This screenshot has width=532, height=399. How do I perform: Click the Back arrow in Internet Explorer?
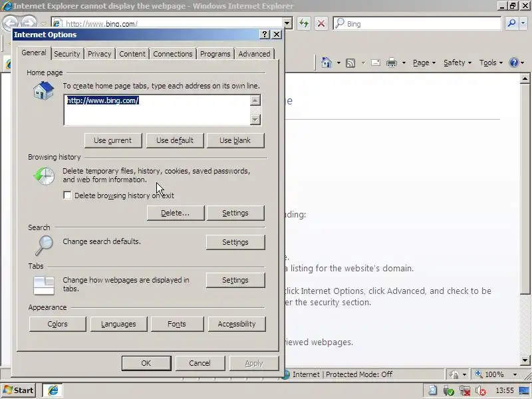[x=10, y=23]
